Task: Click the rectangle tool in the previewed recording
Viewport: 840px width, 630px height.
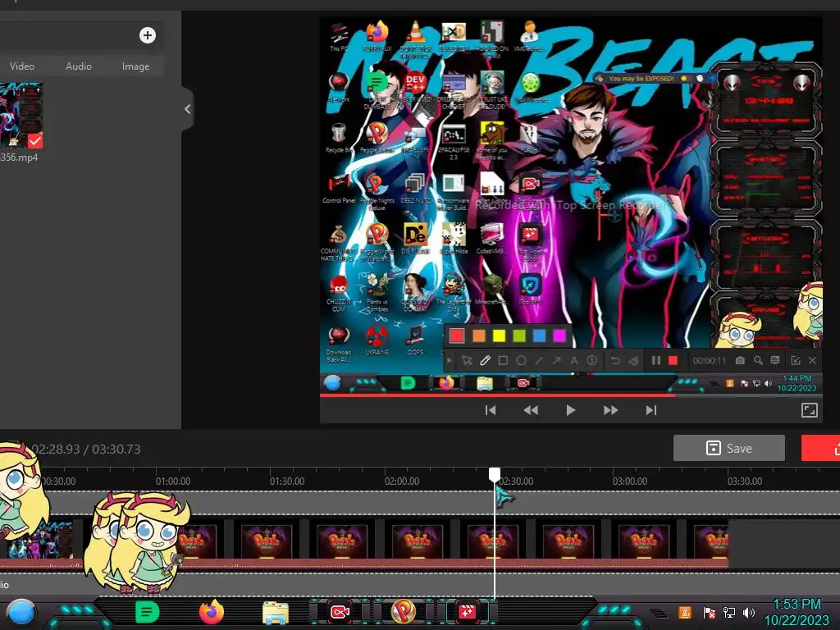Action: click(x=503, y=361)
